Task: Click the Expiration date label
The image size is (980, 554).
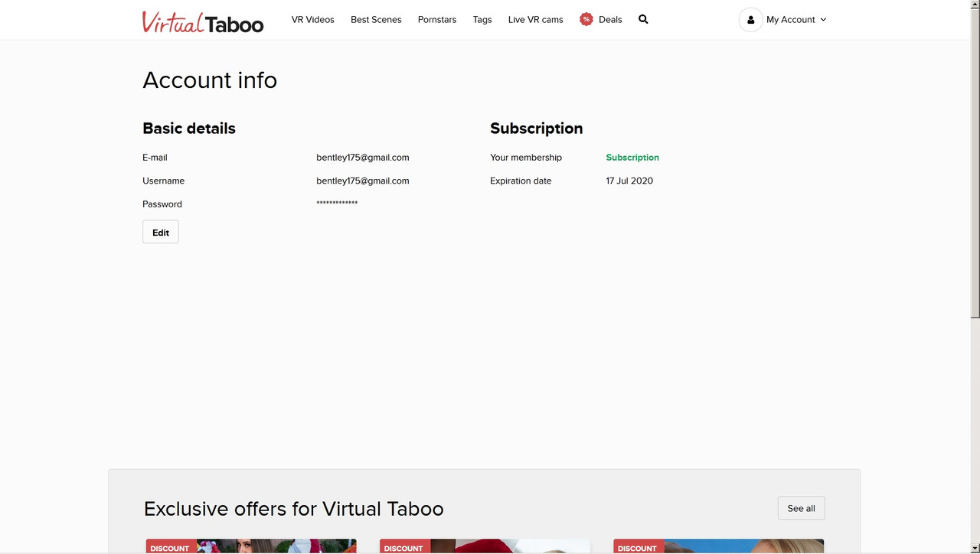Action: click(x=521, y=181)
